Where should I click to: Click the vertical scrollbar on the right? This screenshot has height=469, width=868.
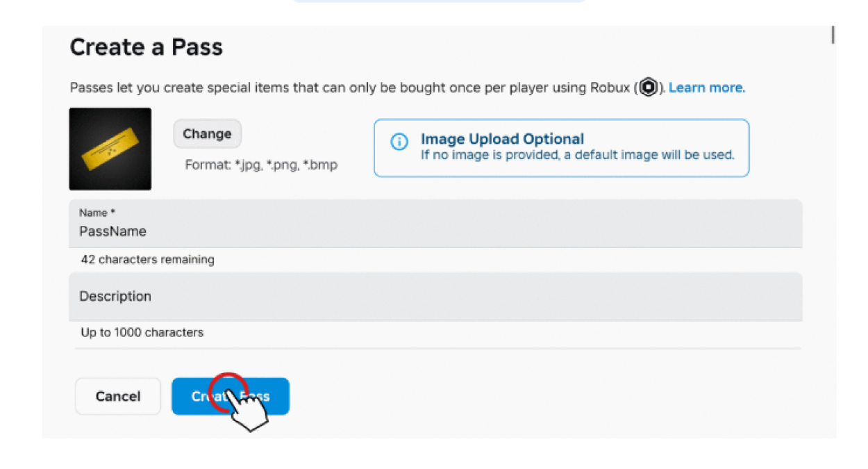[833, 35]
